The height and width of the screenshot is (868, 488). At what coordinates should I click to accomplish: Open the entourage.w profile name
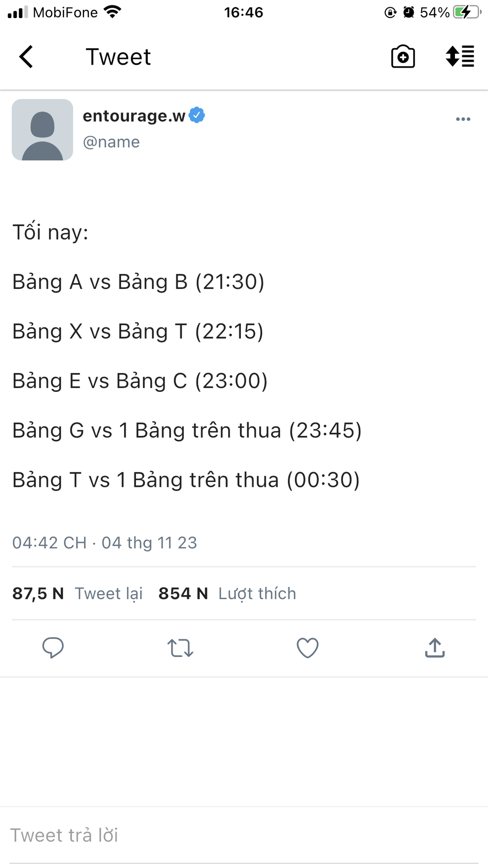[x=134, y=116]
